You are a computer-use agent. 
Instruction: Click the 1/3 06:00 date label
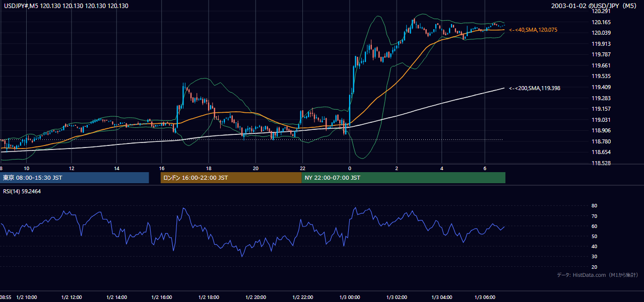pyautogui.click(x=485, y=297)
